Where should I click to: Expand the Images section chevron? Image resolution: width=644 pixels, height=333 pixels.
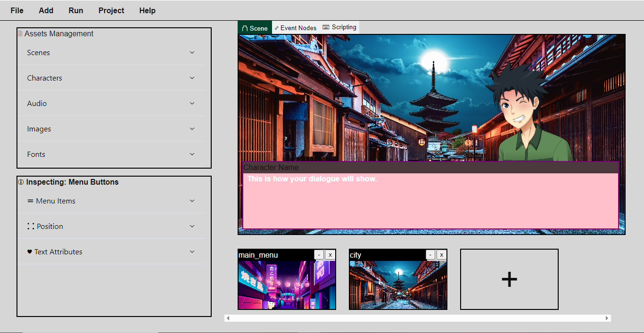pos(192,129)
